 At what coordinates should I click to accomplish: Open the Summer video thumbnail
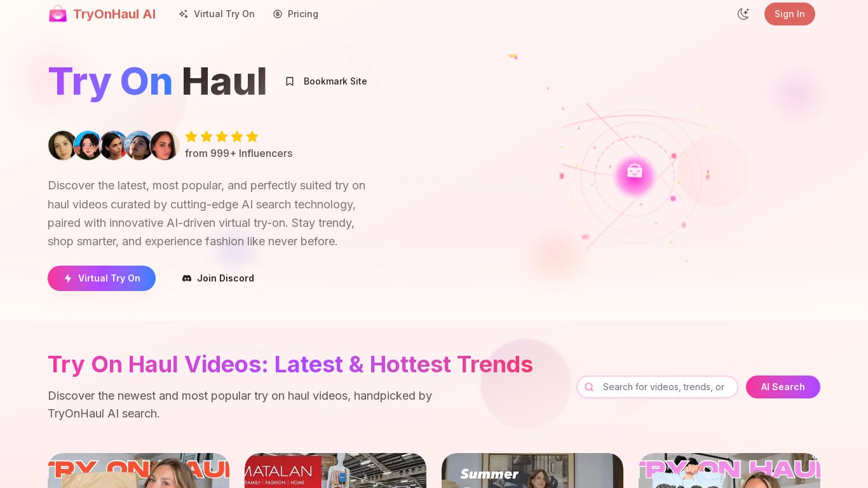point(532,470)
